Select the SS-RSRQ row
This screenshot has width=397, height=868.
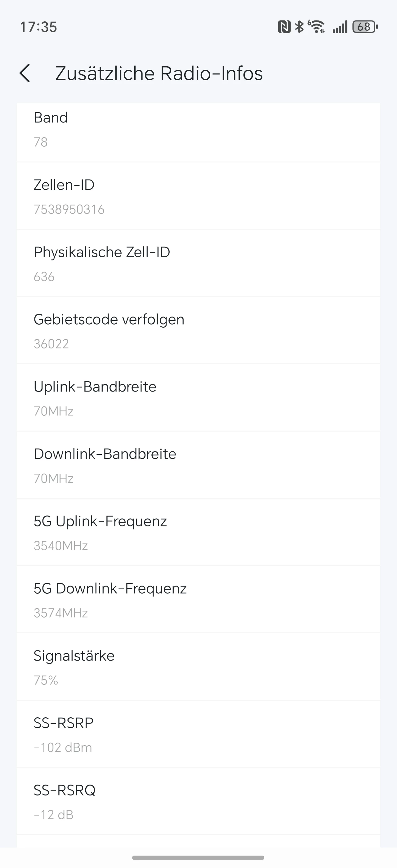pos(198,802)
